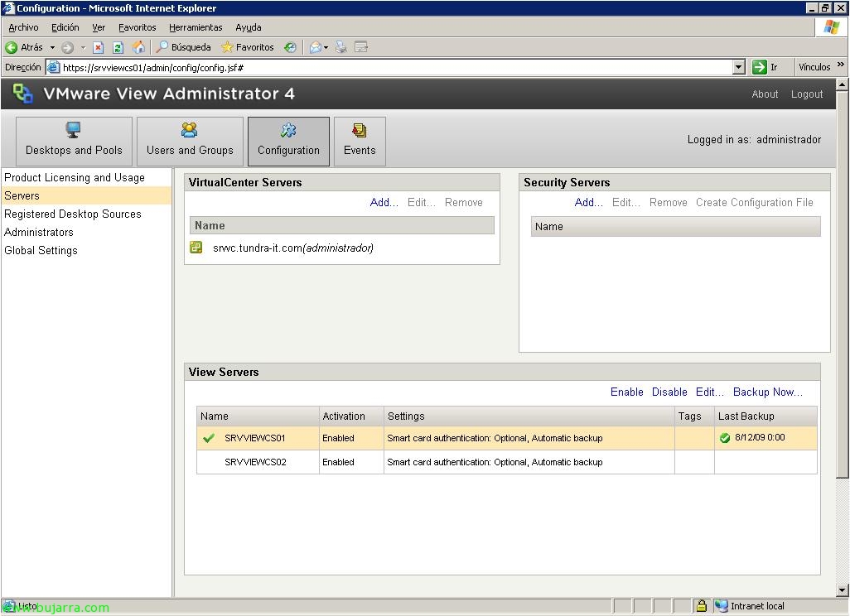Click Enable in View Servers panel
The height and width of the screenshot is (616, 850).
tap(626, 392)
